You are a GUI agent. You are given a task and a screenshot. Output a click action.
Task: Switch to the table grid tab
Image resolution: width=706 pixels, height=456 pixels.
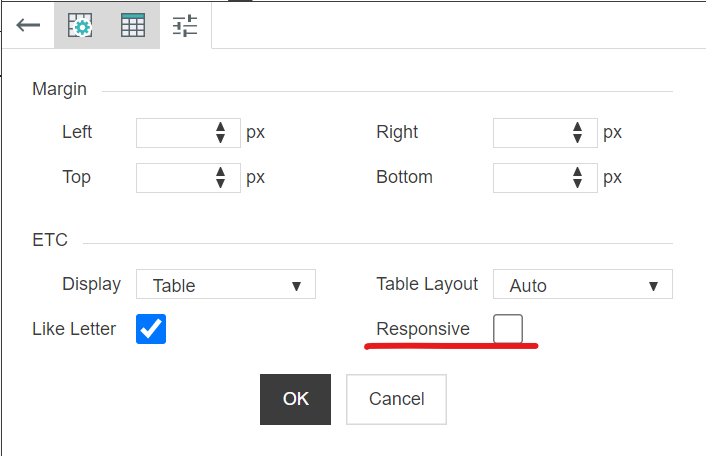133,26
